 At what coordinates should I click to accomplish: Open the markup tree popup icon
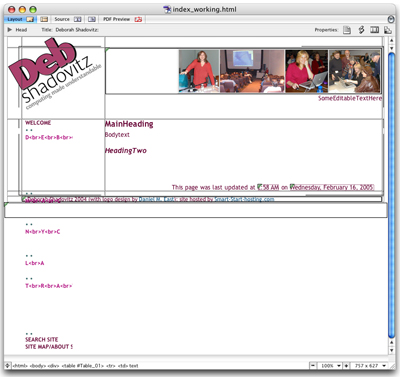pos(8,365)
